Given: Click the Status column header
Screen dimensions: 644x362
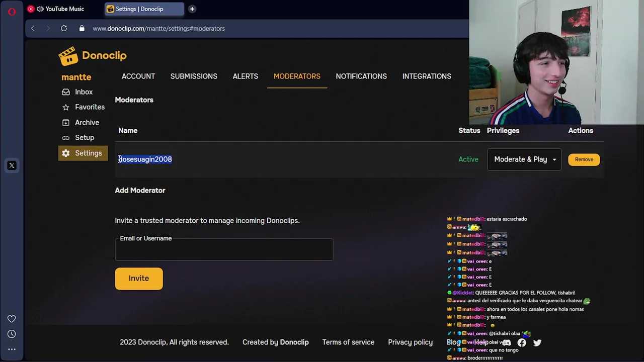Looking at the screenshot, I should (x=469, y=131).
